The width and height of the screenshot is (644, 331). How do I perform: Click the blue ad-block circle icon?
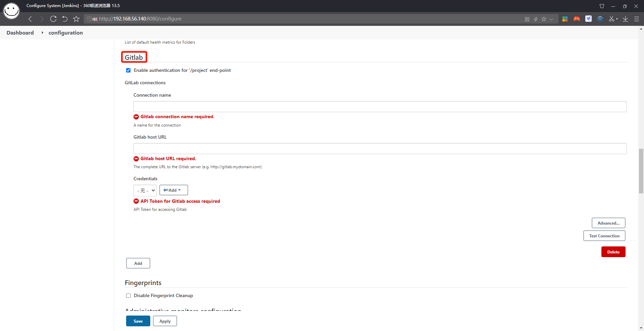click(x=600, y=19)
